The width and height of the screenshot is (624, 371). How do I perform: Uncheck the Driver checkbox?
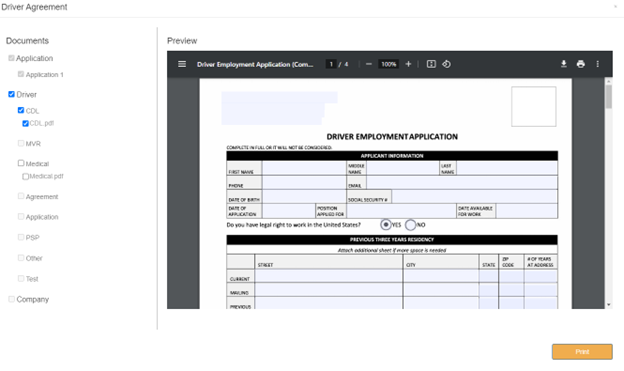(x=12, y=94)
